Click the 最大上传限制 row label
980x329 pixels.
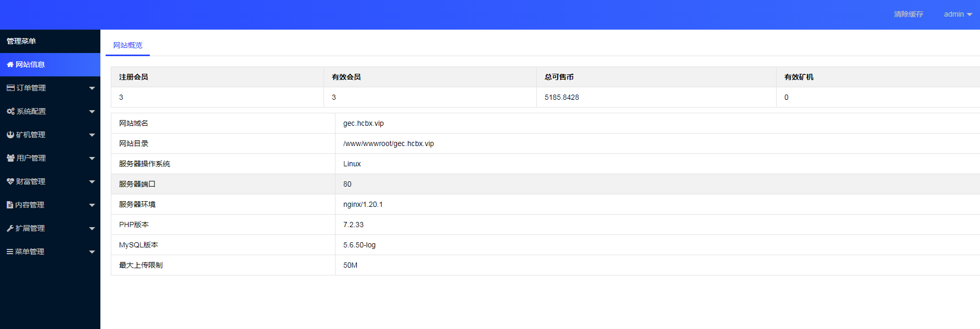(x=141, y=265)
